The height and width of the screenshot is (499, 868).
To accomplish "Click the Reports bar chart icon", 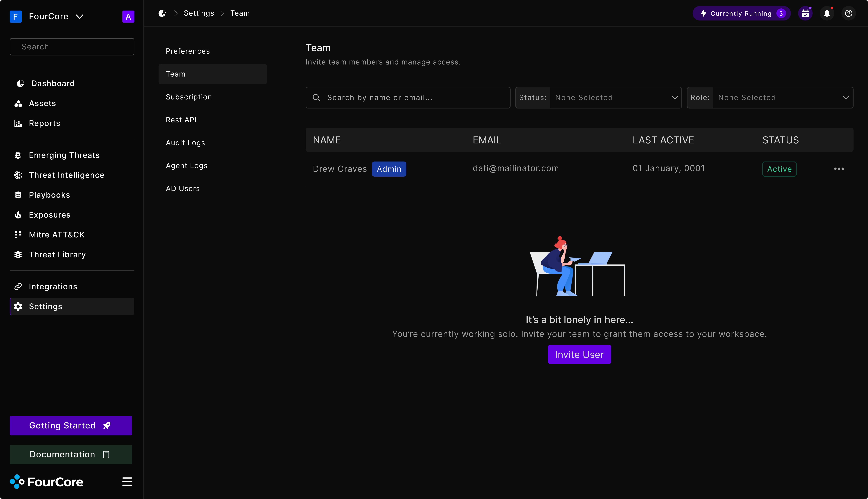I will 18,123.
